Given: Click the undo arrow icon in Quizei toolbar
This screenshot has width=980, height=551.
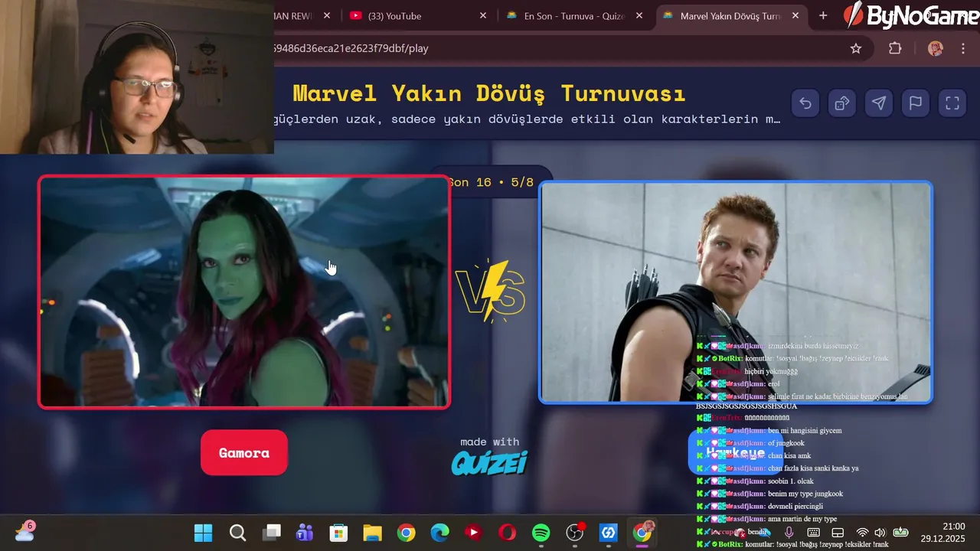Looking at the screenshot, I should click(805, 103).
